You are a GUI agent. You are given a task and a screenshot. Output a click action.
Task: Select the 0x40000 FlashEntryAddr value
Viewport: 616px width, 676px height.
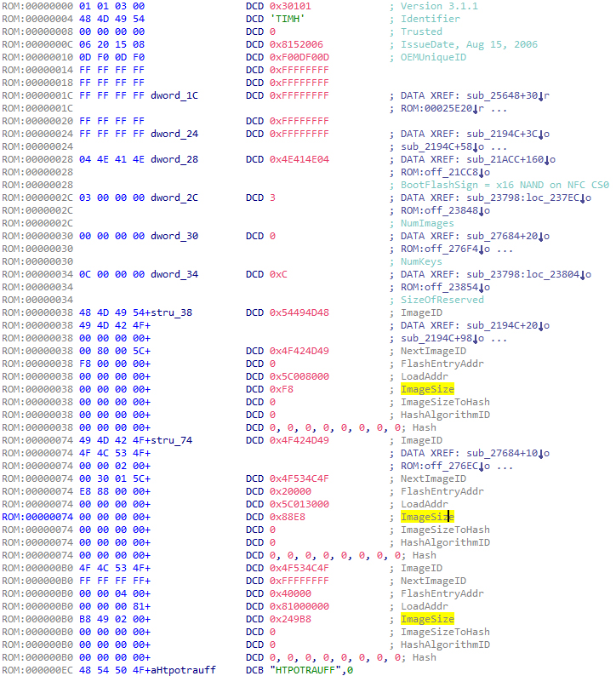(x=290, y=593)
